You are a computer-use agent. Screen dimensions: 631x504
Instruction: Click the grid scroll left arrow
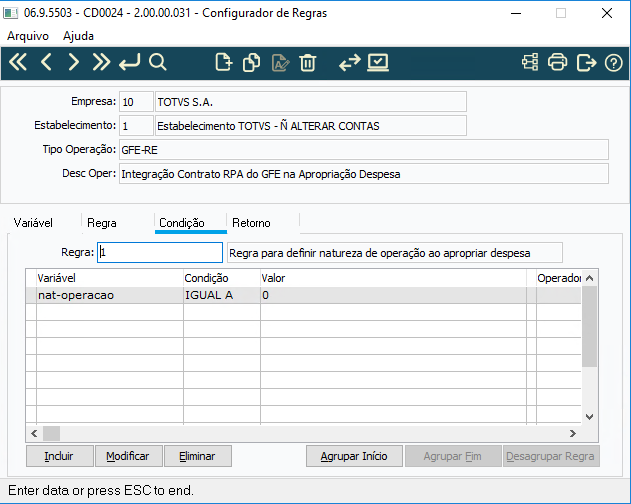pos(34,434)
